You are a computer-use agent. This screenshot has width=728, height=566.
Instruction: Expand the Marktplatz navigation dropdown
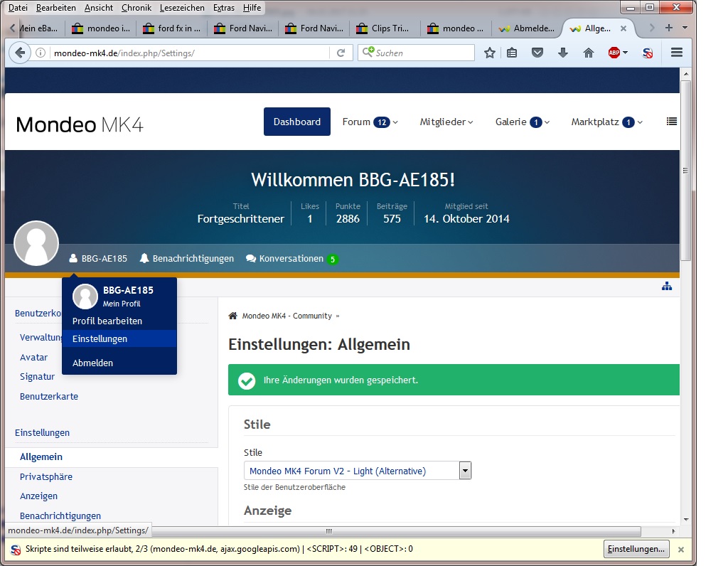tap(606, 122)
